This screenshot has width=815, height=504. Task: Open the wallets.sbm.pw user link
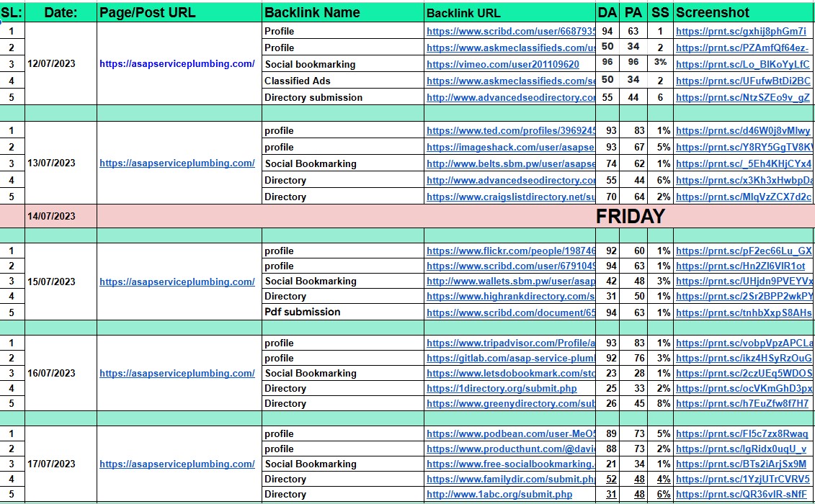pyautogui.click(x=510, y=281)
